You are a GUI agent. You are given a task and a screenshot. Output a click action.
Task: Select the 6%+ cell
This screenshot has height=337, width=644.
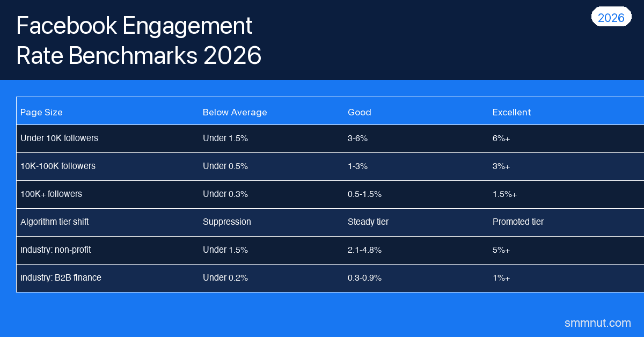coord(501,138)
